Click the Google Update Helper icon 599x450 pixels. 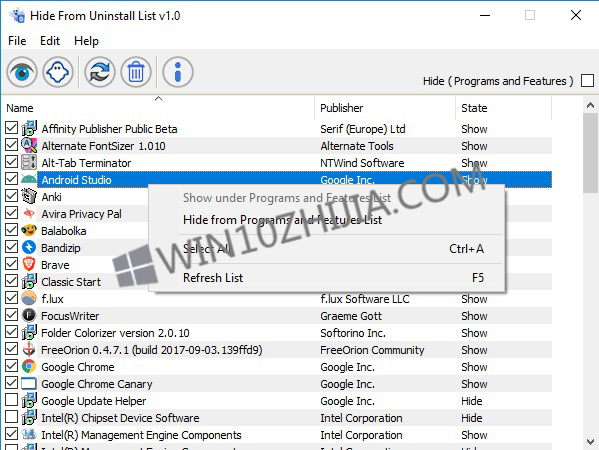coord(29,400)
